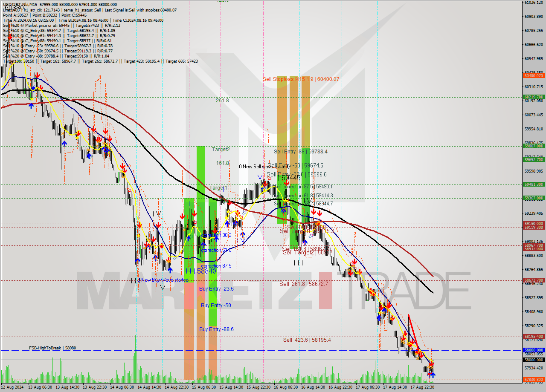
Task: Click the 'Sell Stoploss M15 1.9 | 60400.07' label
Action: click(301, 79)
